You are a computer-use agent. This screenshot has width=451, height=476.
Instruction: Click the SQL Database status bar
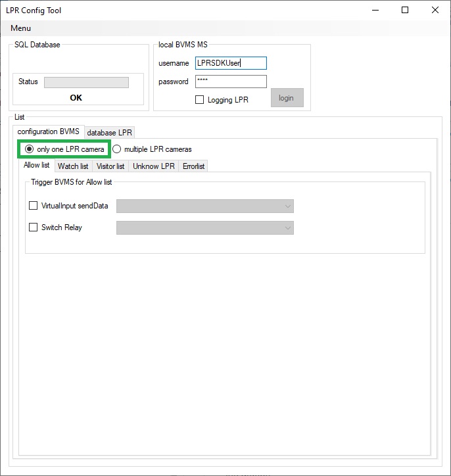pos(86,82)
